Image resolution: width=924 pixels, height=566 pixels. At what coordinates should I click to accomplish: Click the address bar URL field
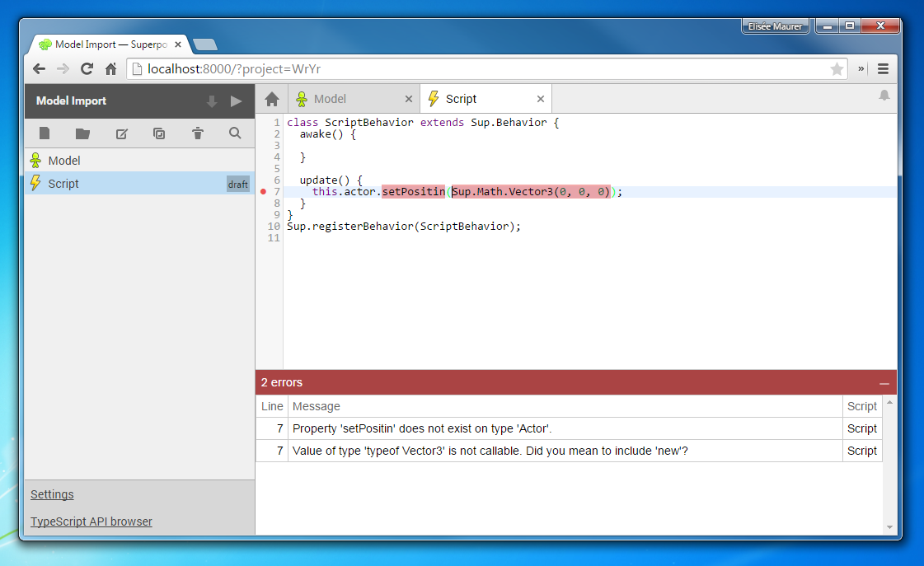point(487,69)
